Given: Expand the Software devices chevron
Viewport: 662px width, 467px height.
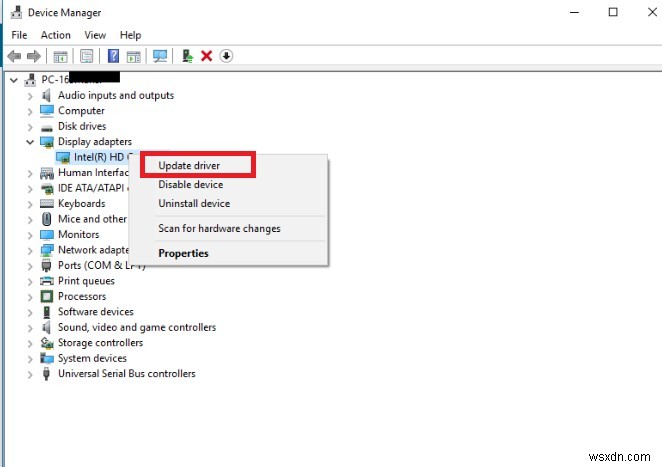Looking at the screenshot, I should (30, 313).
